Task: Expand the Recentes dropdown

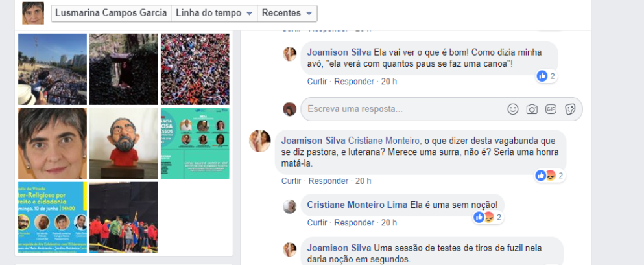Action: pos(287,13)
